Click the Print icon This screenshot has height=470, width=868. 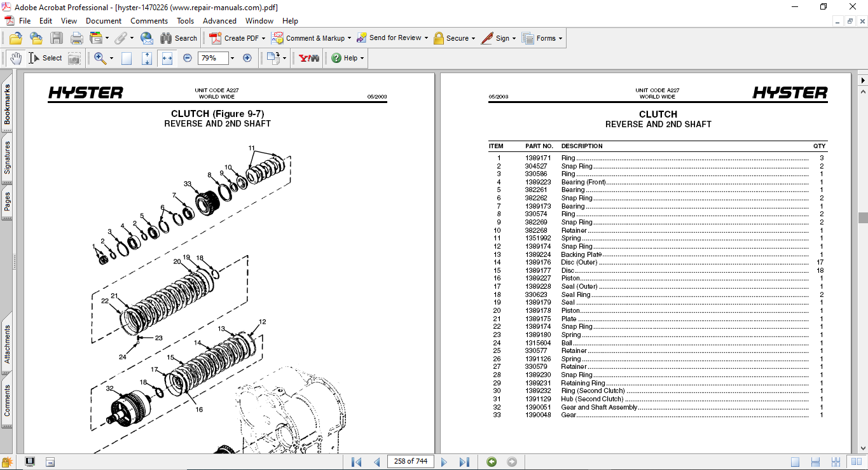[x=77, y=38]
